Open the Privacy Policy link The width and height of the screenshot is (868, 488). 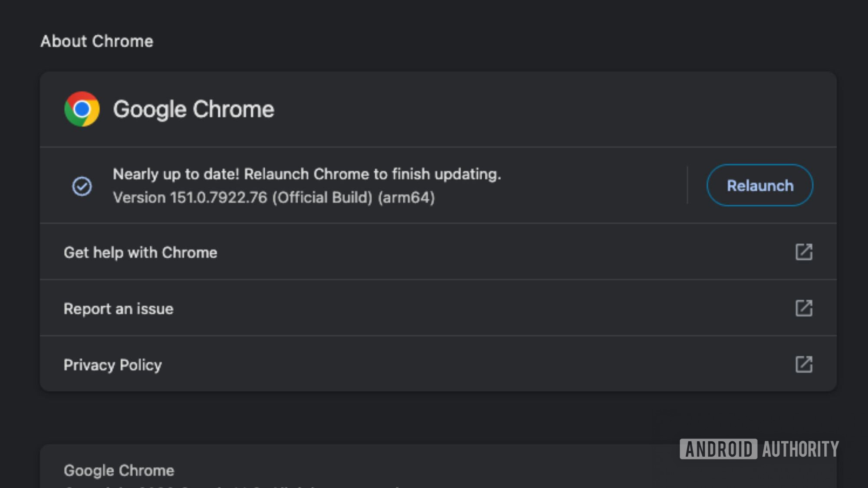point(438,364)
